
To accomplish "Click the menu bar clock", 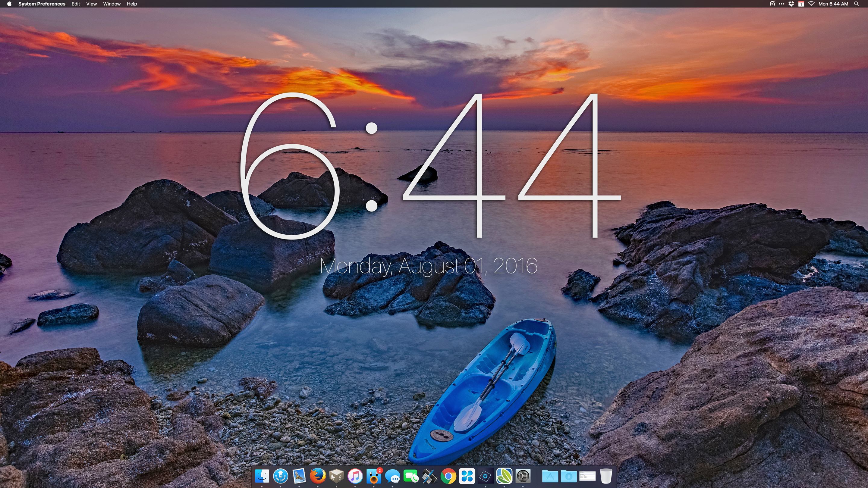I will [833, 4].
